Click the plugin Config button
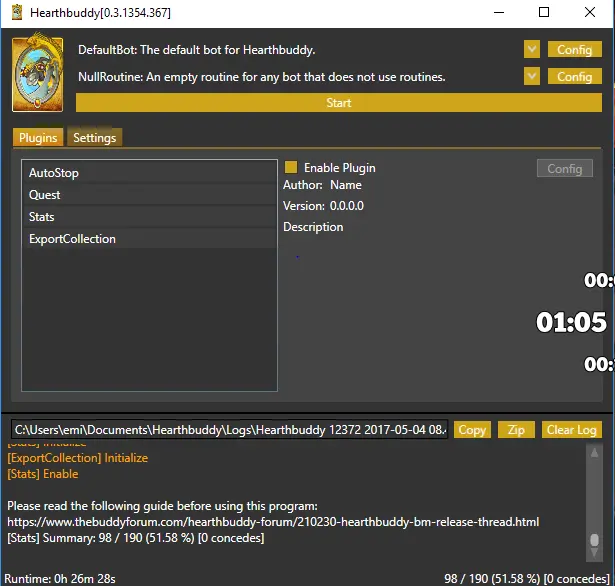615x586 pixels. [564, 169]
